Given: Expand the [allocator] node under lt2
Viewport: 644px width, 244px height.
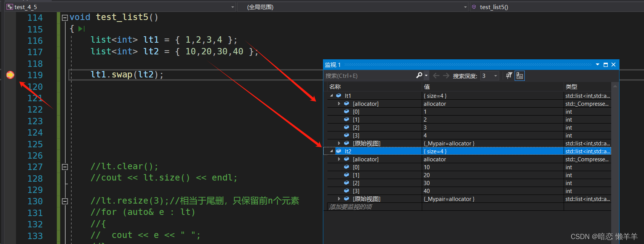Looking at the screenshot, I should tap(339, 159).
